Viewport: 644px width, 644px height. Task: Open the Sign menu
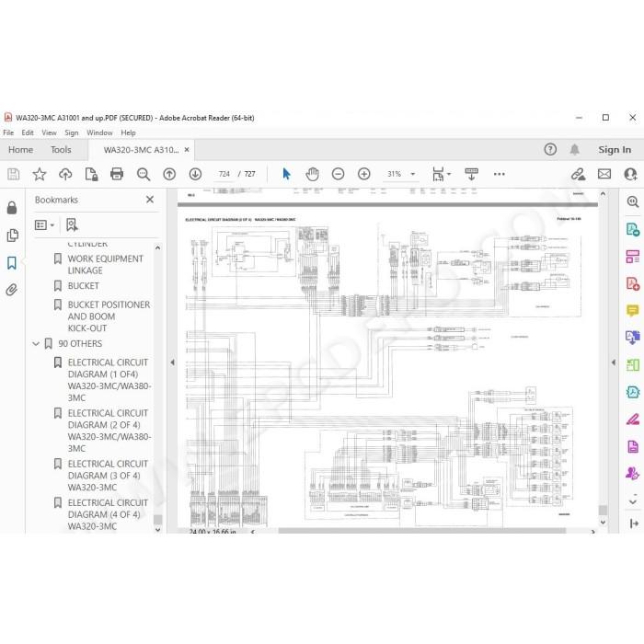(x=72, y=132)
